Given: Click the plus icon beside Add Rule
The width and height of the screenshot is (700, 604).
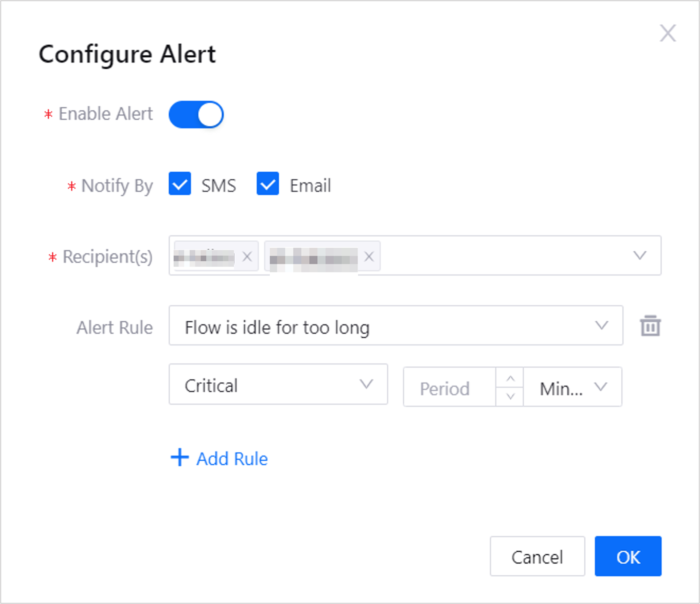Looking at the screenshot, I should click(x=180, y=458).
